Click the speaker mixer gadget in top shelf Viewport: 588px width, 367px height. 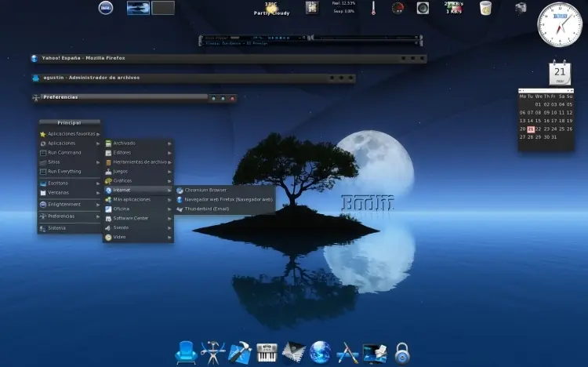423,8
